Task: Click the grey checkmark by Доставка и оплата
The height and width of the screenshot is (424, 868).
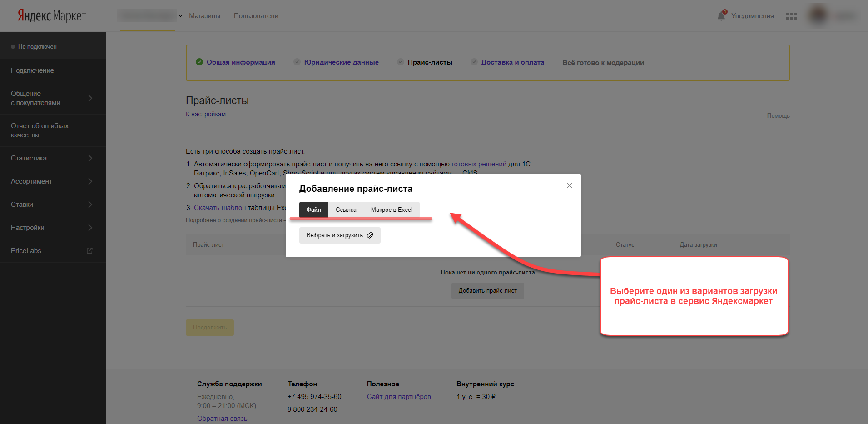Action: point(474,62)
